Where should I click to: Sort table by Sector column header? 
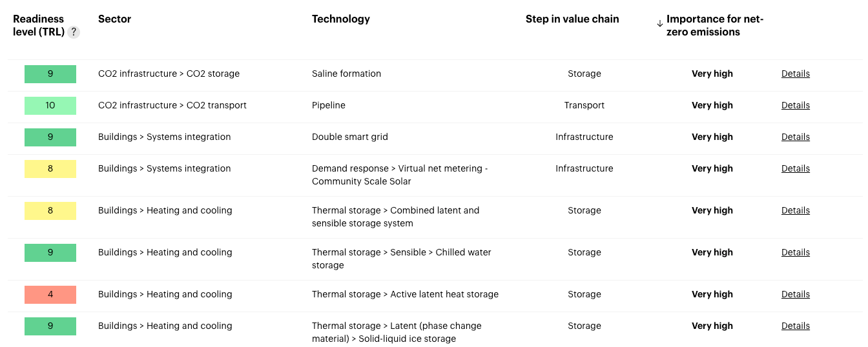pyautogui.click(x=114, y=19)
